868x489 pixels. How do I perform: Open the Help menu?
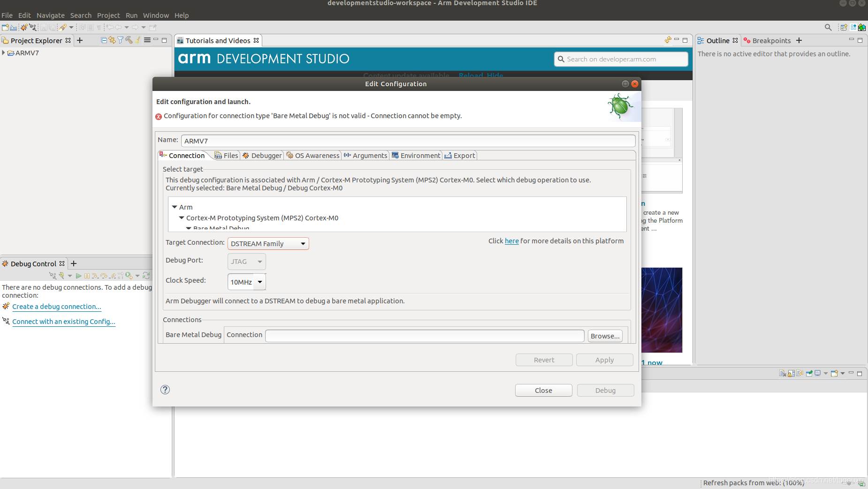[x=182, y=15]
